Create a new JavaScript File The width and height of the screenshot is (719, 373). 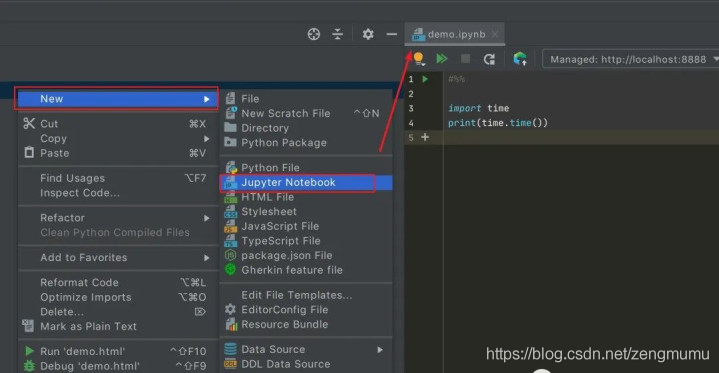[306, 226]
